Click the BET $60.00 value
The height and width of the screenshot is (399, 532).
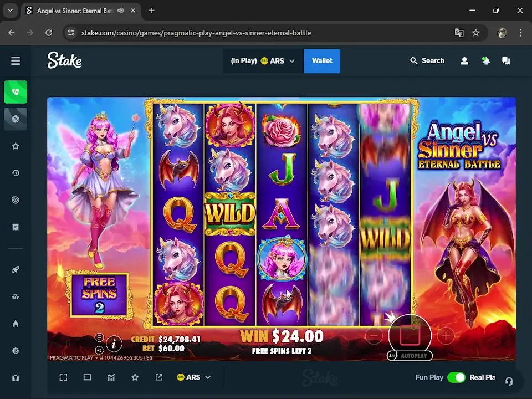click(x=171, y=349)
